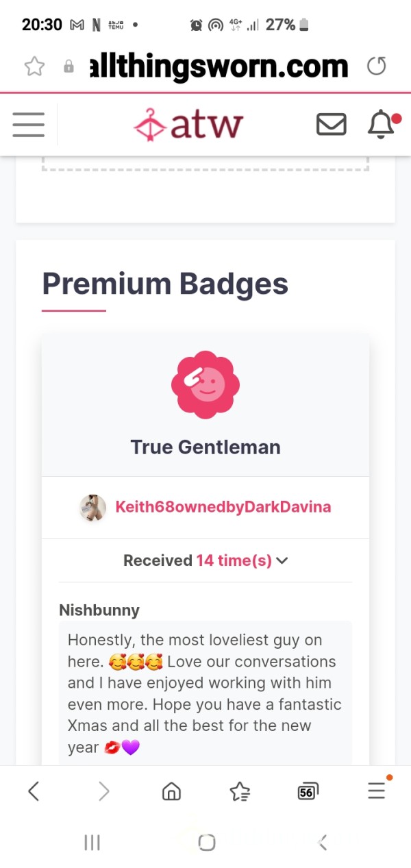Open browser tools menu icon
This screenshot has width=411, height=868.
[377, 791]
